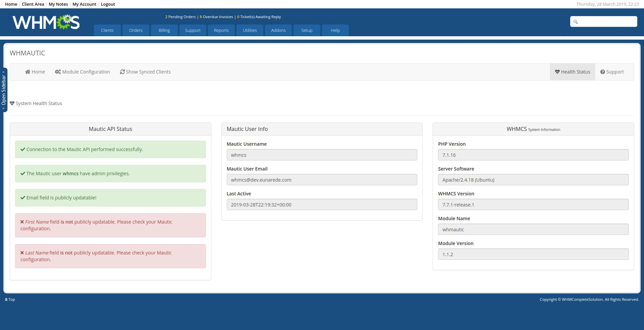Image resolution: width=644 pixels, height=330 pixels.
Task: Open the Clients menu
Action: tap(107, 30)
